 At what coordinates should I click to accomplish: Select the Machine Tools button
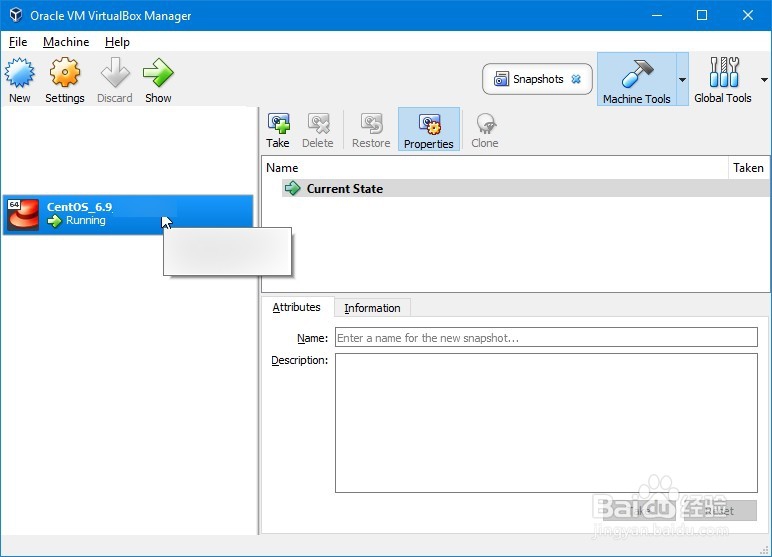point(637,79)
